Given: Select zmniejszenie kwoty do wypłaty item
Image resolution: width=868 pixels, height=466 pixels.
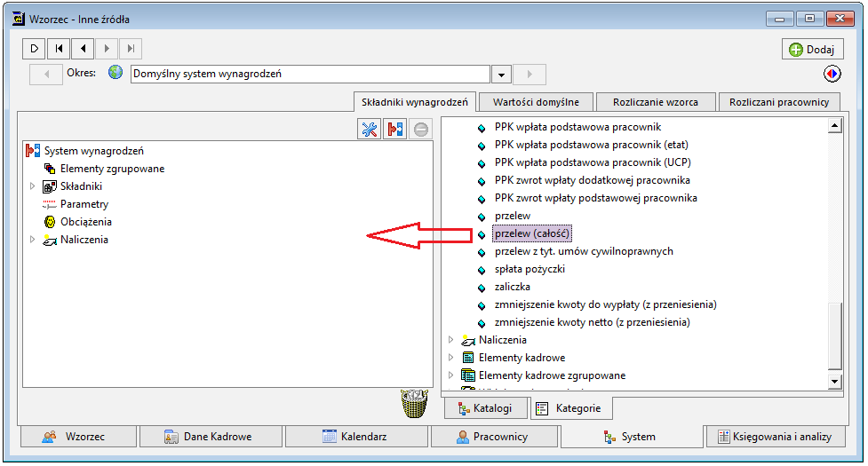Looking at the screenshot, I should tap(606, 304).
